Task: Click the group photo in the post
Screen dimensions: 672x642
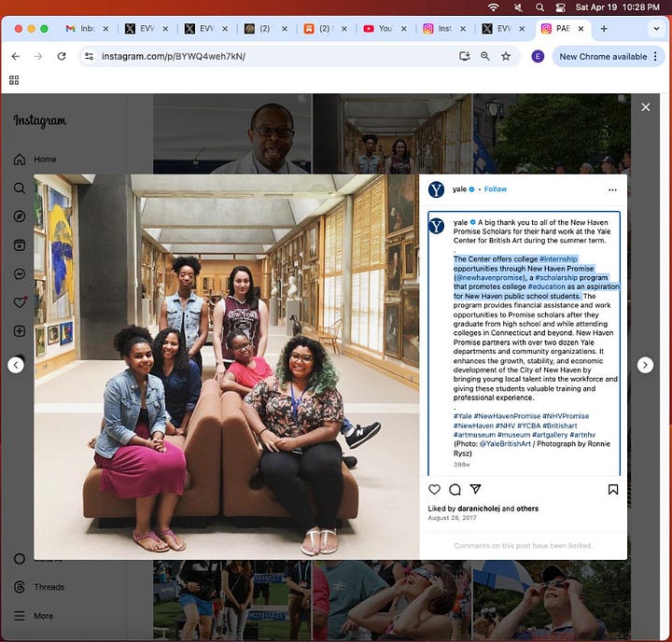Action: point(226,367)
